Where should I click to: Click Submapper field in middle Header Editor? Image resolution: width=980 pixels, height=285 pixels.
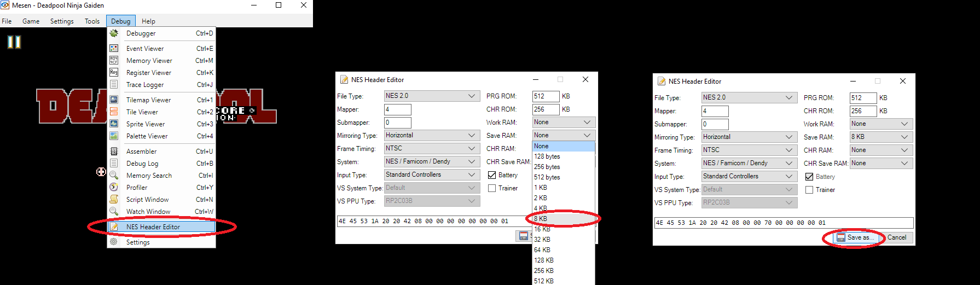(x=397, y=123)
